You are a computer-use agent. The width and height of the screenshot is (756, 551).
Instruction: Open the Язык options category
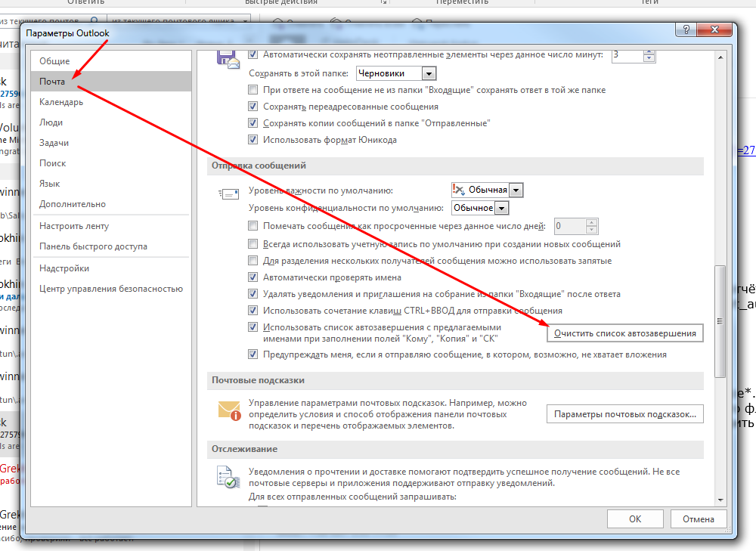coord(111,184)
